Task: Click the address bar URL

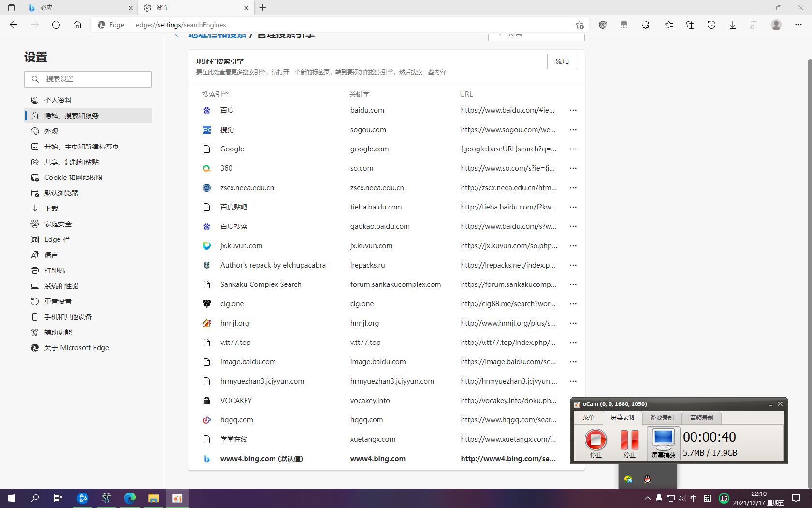Action: (x=181, y=25)
